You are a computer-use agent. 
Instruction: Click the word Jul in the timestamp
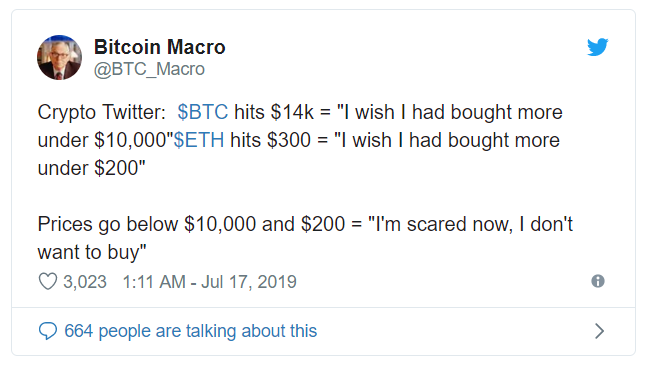(213, 282)
